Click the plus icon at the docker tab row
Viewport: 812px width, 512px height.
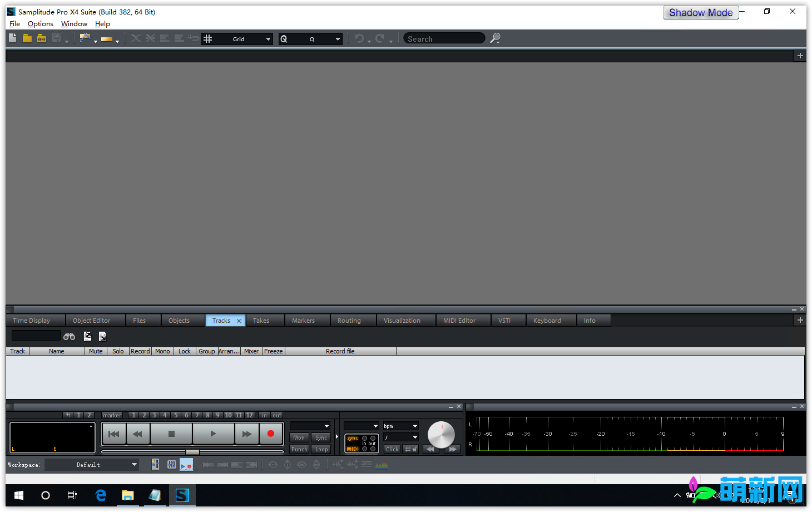[800, 320]
